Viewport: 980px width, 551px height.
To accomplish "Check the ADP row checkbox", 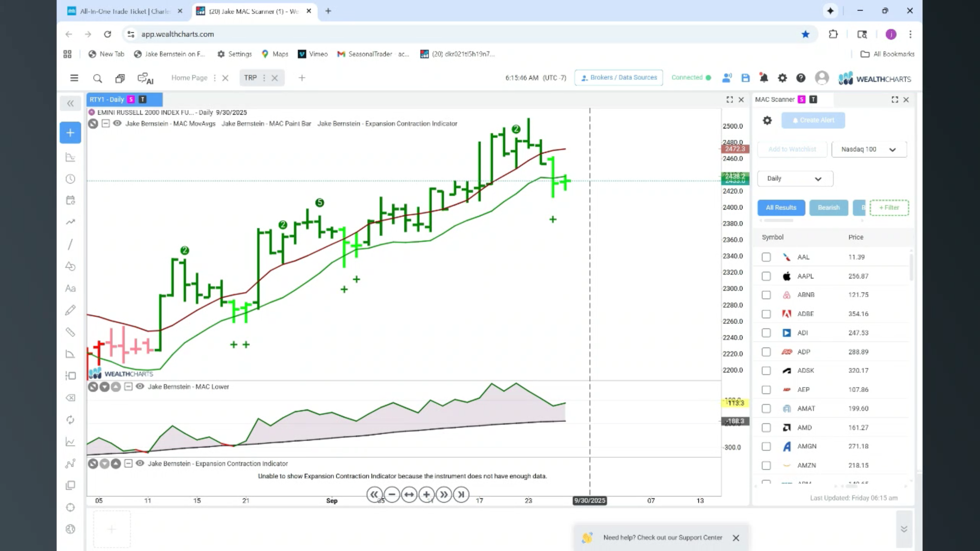I will click(x=766, y=352).
